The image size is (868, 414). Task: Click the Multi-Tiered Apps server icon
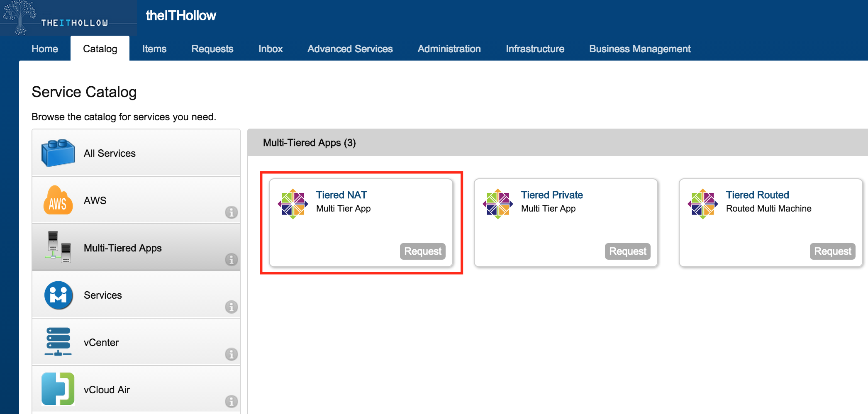pos(58,247)
